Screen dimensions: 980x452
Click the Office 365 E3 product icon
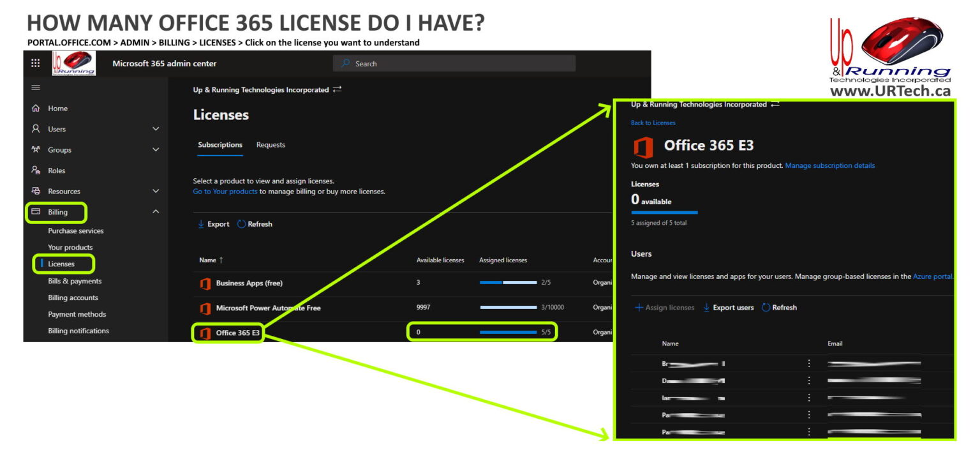(205, 332)
